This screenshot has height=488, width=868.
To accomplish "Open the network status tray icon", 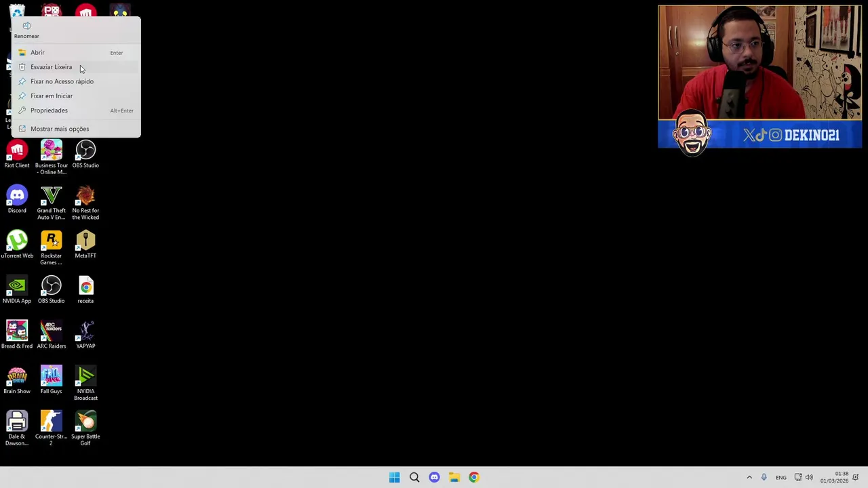I will pos(798,477).
